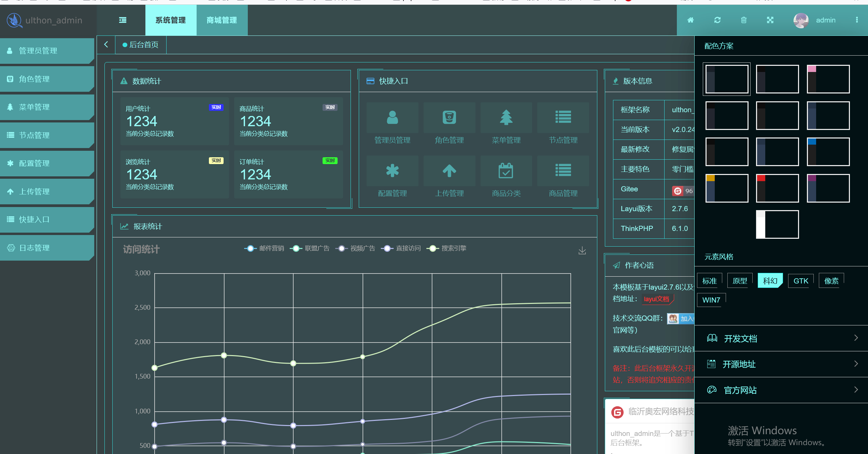The width and height of the screenshot is (868, 454).
Task: Select the first highlighted color scheme
Action: pos(727,79)
